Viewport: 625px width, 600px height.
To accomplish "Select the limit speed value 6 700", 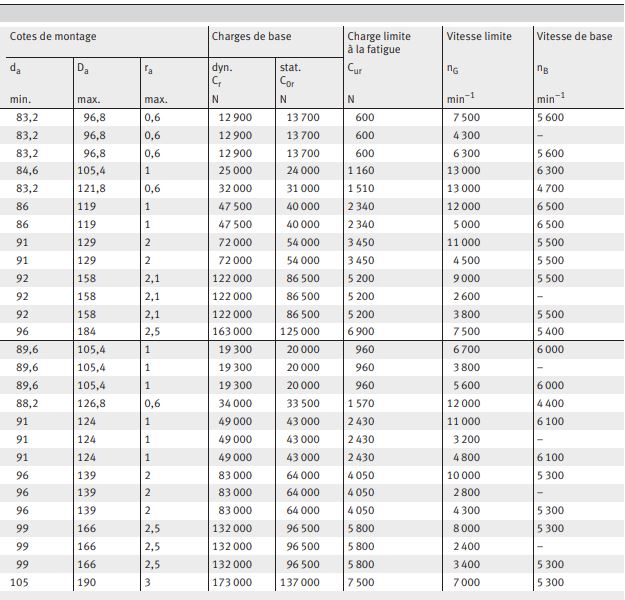I will coord(466,350).
